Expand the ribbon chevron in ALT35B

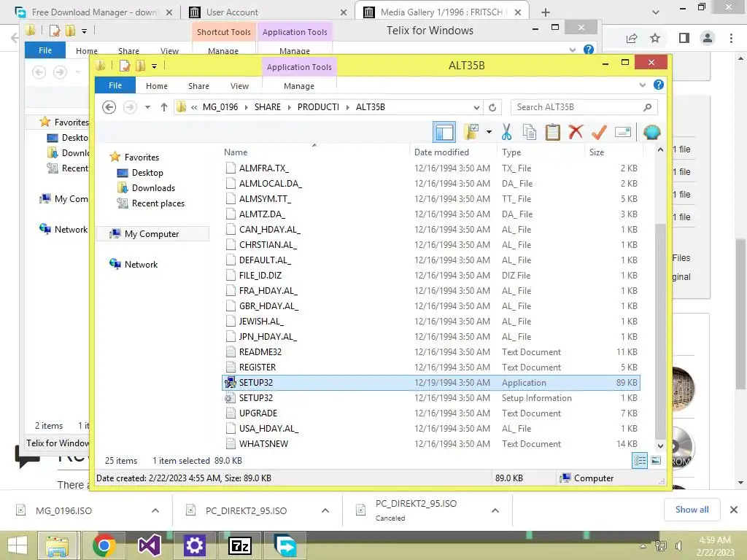642,85
